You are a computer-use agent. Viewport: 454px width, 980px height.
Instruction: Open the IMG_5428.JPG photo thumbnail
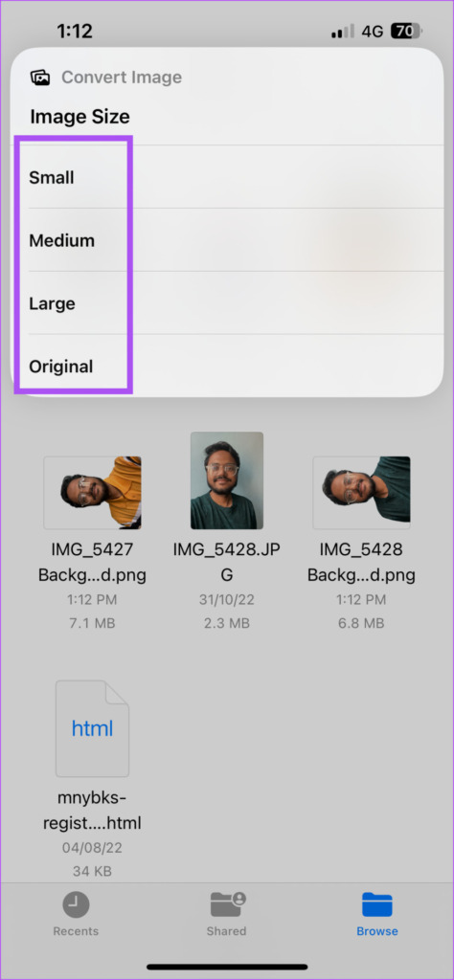click(227, 480)
